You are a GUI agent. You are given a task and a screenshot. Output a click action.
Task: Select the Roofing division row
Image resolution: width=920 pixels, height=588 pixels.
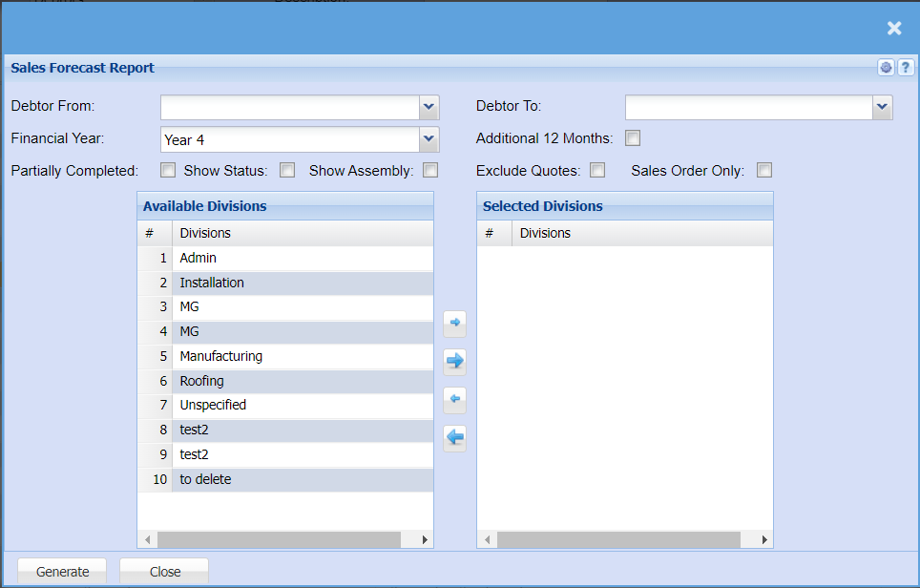coord(286,381)
